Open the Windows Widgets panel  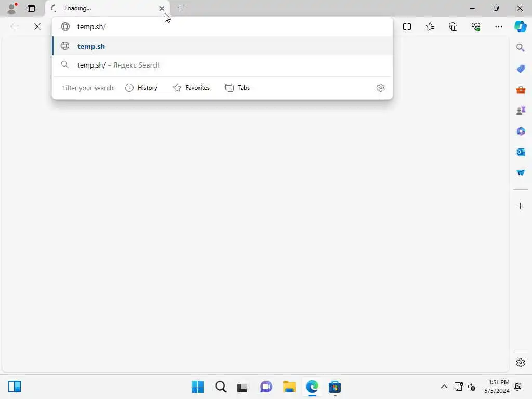(15, 387)
